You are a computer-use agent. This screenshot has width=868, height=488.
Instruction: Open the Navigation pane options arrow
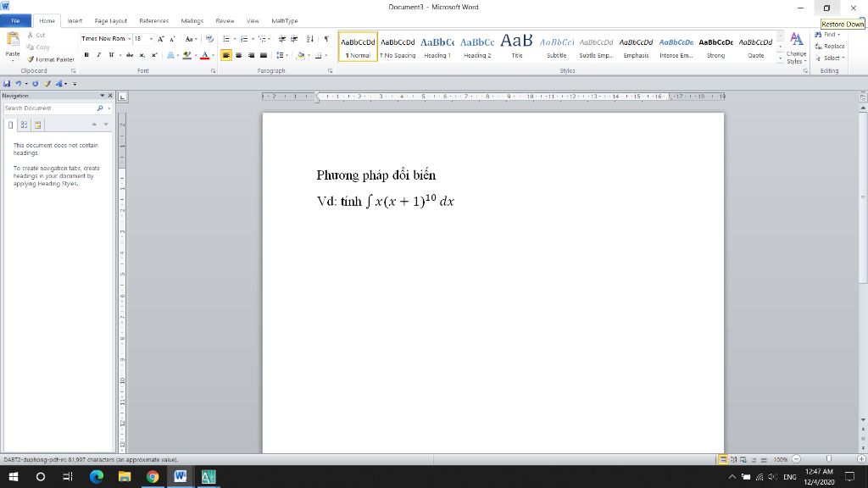coord(102,96)
